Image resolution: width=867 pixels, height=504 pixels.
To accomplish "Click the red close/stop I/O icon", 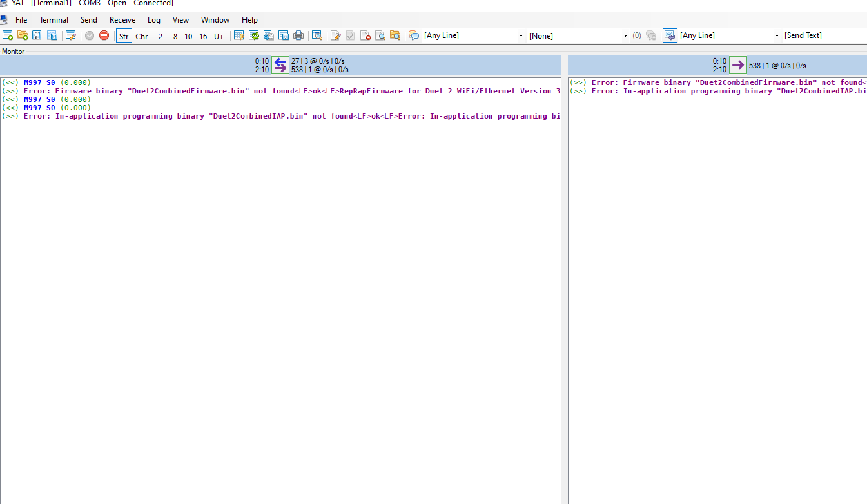I will point(104,35).
